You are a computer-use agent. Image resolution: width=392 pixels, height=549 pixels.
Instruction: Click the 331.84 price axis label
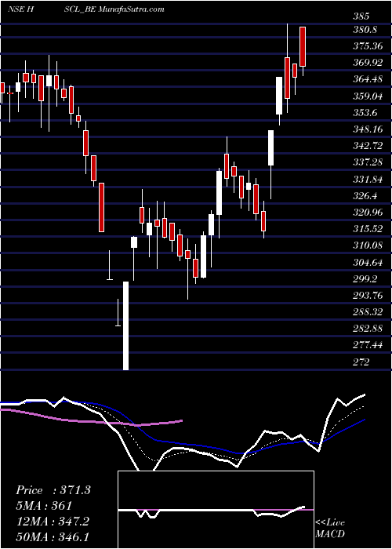click(x=368, y=180)
